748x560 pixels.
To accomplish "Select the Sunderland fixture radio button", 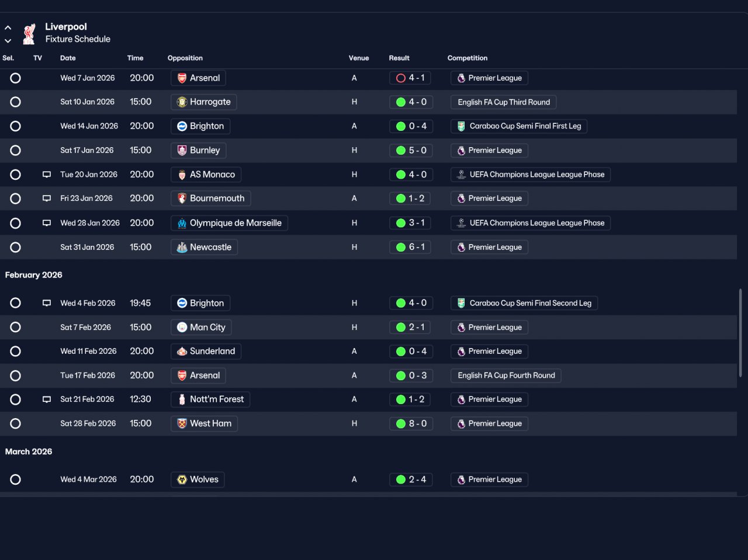I will (x=16, y=352).
